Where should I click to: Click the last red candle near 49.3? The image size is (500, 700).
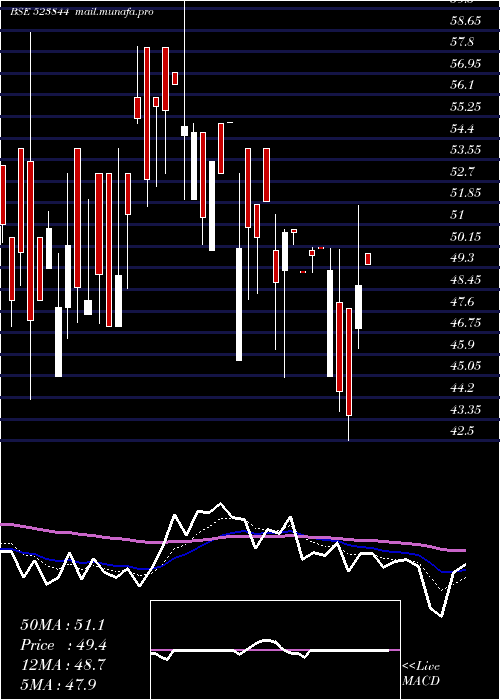click(x=368, y=259)
